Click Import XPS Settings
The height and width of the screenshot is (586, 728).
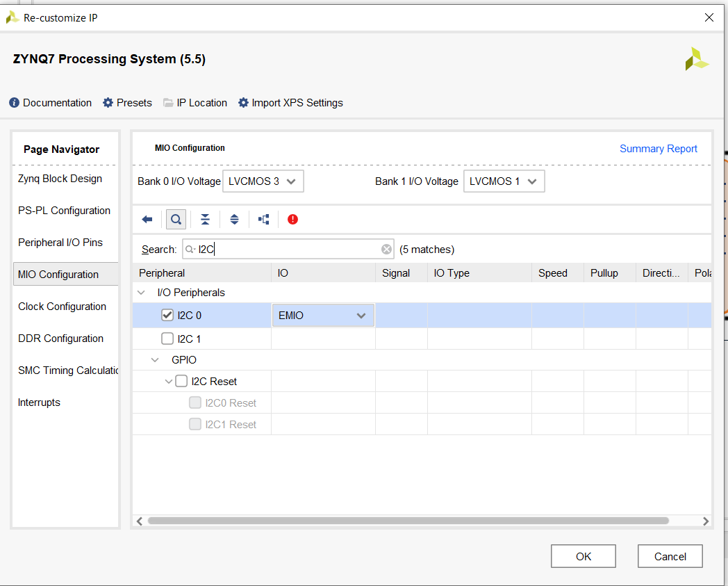click(x=297, y=103)
